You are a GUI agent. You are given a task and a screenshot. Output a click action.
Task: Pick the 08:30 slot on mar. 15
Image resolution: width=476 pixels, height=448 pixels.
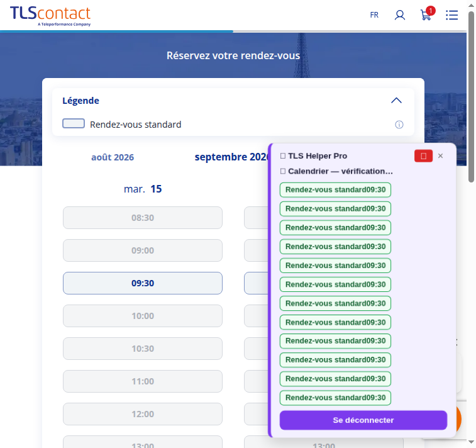[143, 218]
